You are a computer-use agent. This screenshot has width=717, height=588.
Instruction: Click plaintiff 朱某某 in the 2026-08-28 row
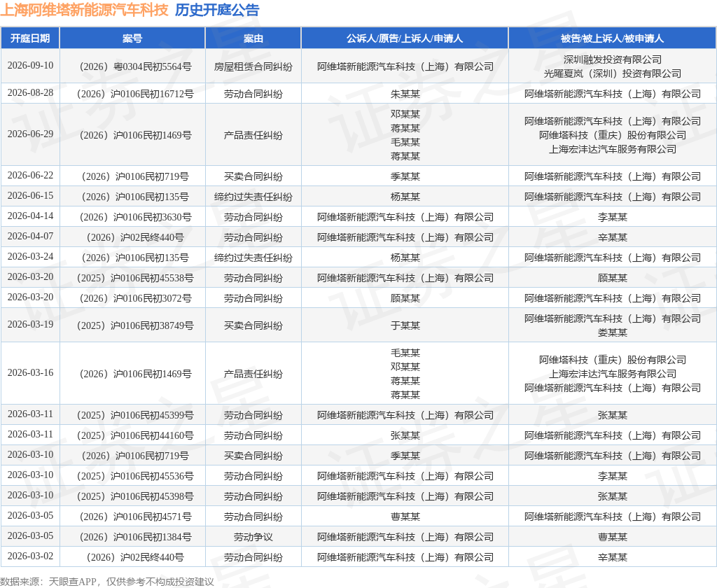[x=405, y=94]
